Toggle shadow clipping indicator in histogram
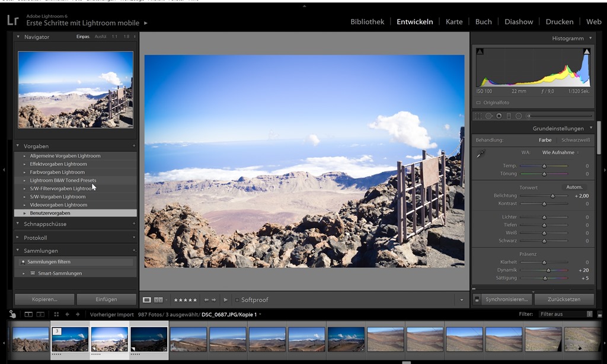This screenshot has height=364, width=607. tap(480, 52)
